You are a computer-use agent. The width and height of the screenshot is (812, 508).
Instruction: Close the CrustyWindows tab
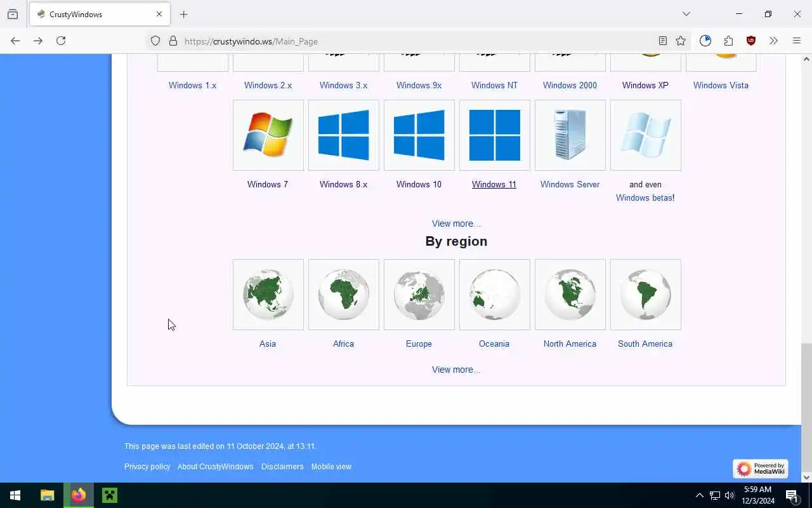click(159, 14)
